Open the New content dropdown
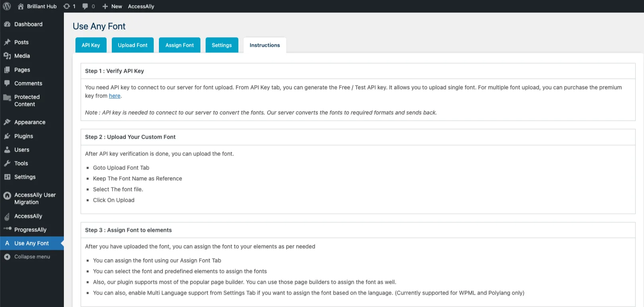644x307 pixels. [112, 6]
